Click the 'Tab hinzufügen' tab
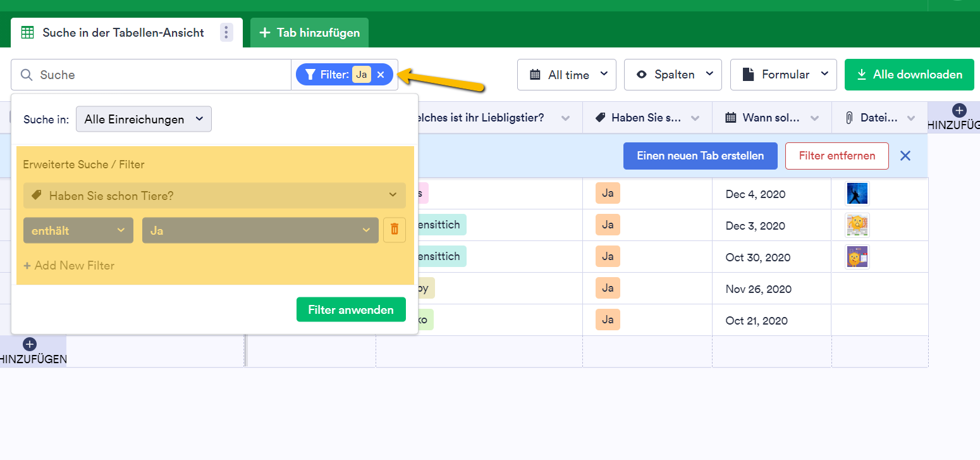The width and height of the screenshot is (980, 460). [x=309, y=32]
